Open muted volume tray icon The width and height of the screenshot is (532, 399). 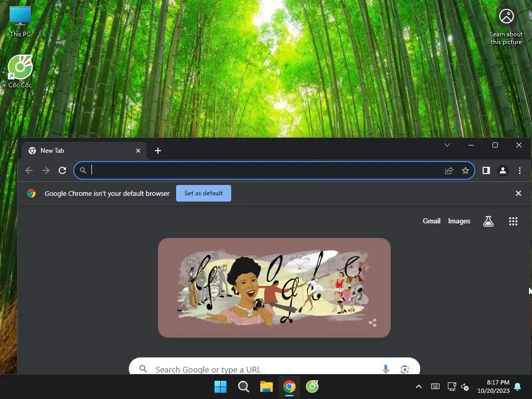tap(465, 387)
